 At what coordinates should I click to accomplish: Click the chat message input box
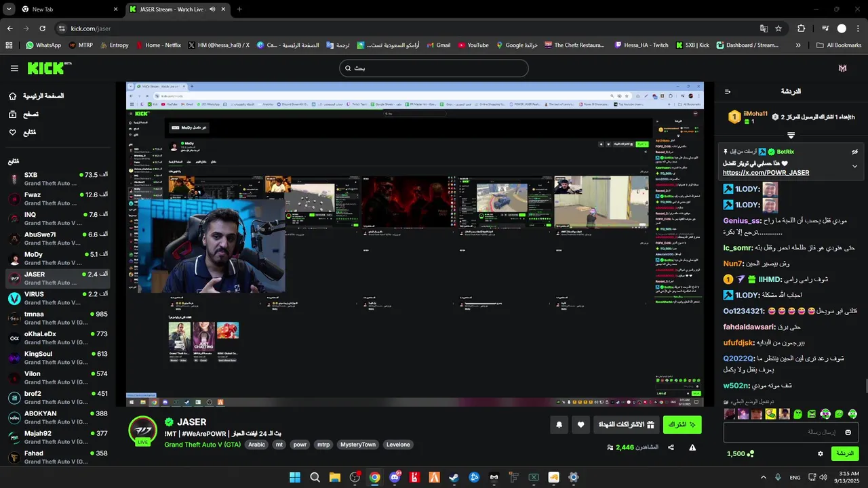(x=791, y=432)
